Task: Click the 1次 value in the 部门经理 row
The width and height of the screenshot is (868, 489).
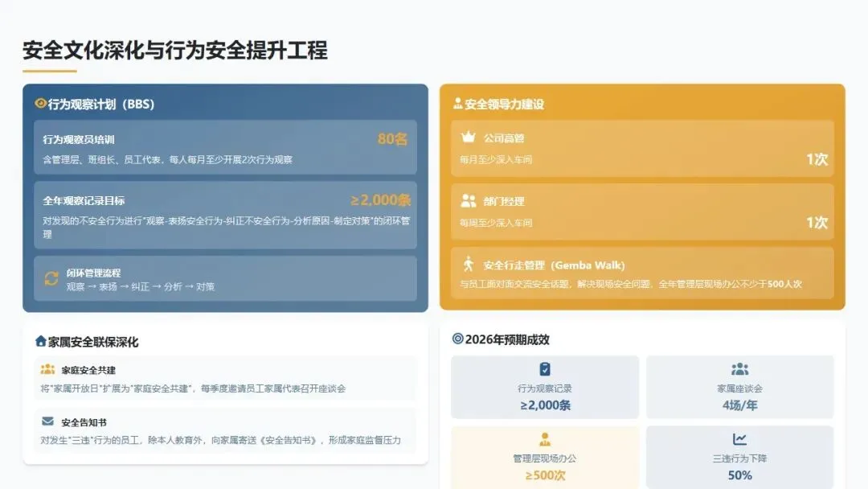Action: [817, 223]
